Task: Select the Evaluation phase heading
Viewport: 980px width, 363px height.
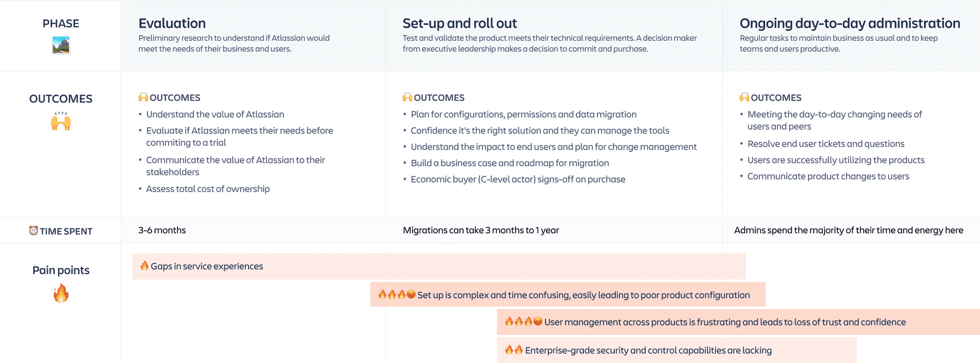Action: [x=172, y=23]
